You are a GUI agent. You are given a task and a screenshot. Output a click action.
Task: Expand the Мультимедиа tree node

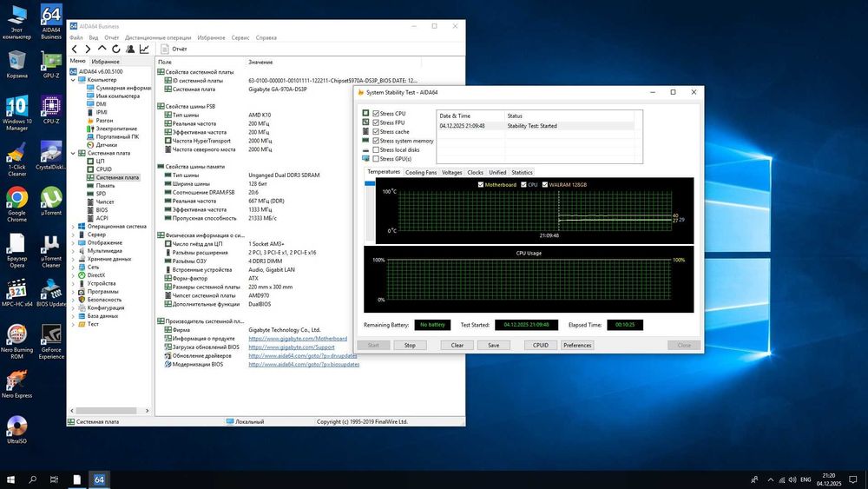73,251
